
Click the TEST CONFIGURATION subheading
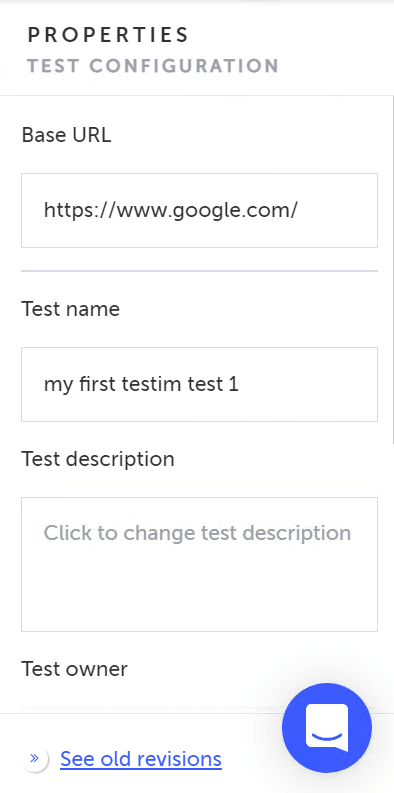[153, 66]
